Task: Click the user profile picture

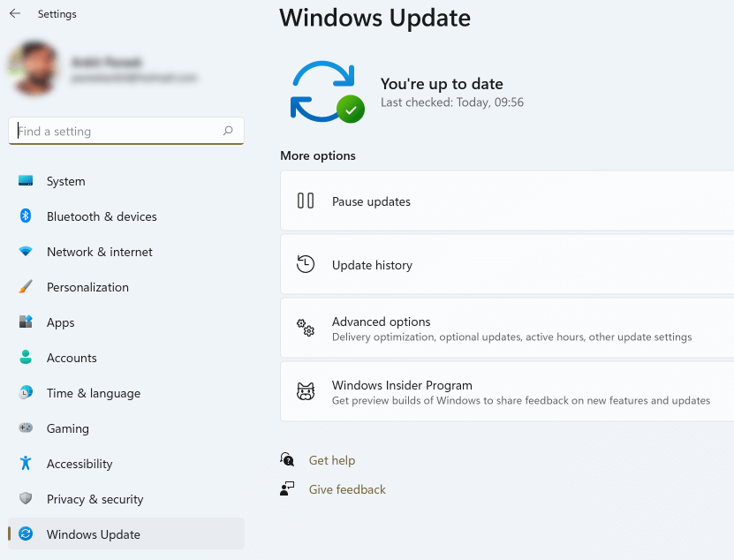Action: 34,68
